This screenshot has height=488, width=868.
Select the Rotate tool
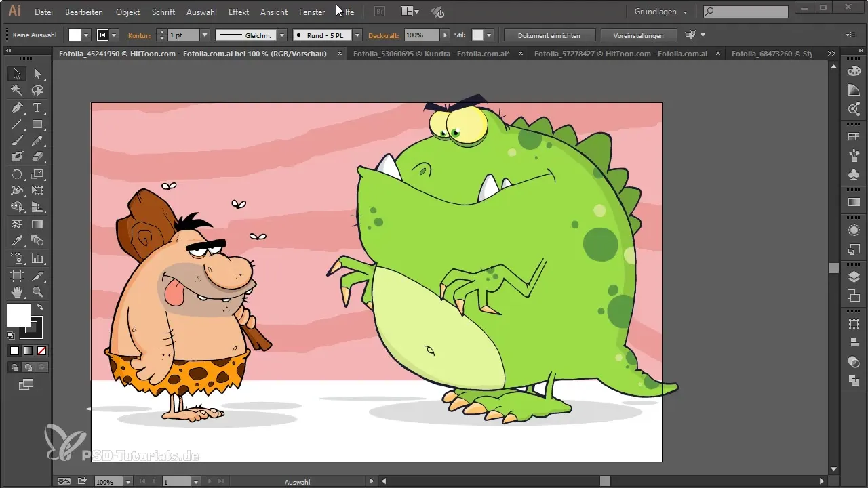click(18, 174)
